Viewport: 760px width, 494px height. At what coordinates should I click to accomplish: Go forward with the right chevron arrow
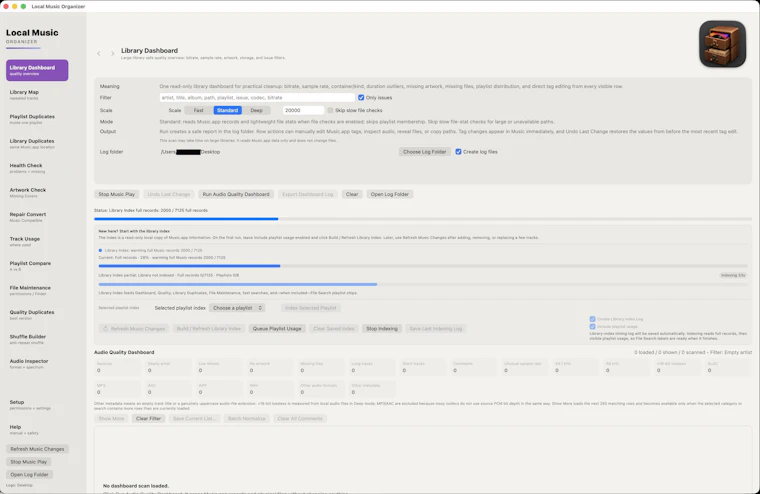[112, 53]
